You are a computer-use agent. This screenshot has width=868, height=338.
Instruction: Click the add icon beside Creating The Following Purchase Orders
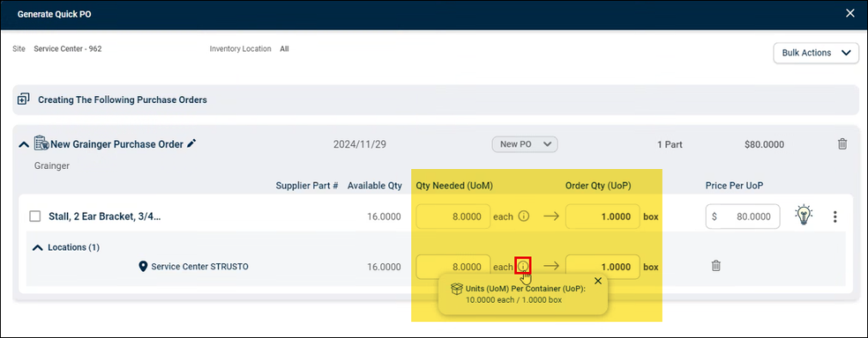click(23, 100)
